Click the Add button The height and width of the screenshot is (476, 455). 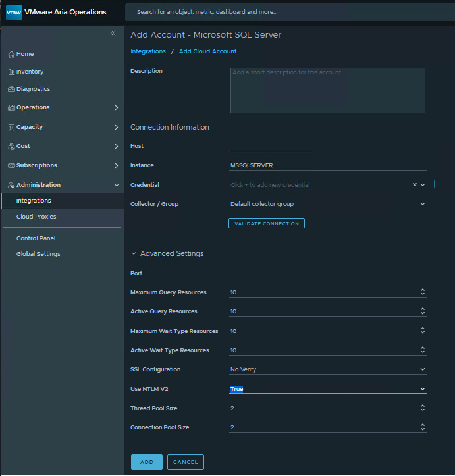pyautogui.click(x=147, y=462)
